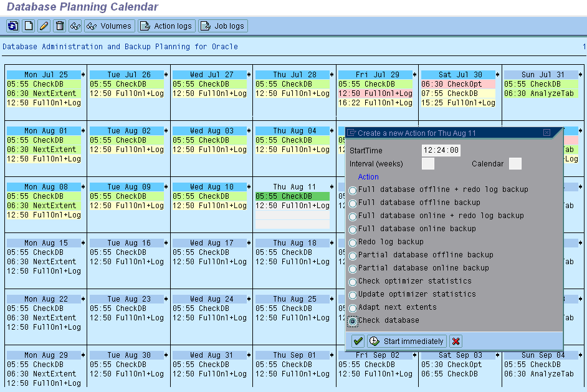Image resolution: width=587 pixels, height=392 pixels.
Task: Click the Refresh icon in the toolbar
Action: pos(12,26)
